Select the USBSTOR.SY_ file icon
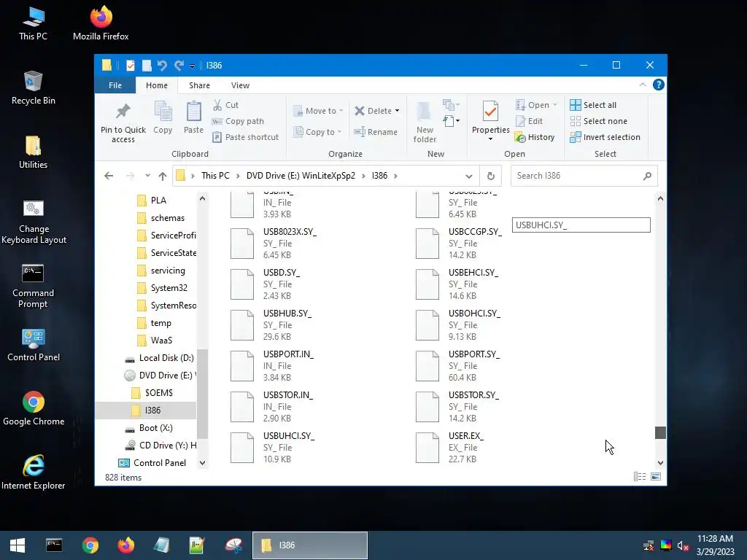The image size is (747, 560). [427, 407]
